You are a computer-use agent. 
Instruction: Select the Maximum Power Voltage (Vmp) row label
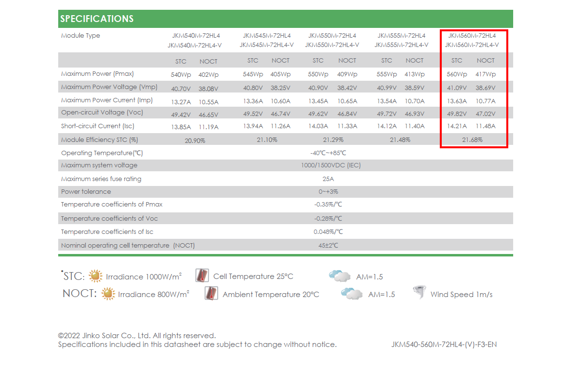(106, 87)
